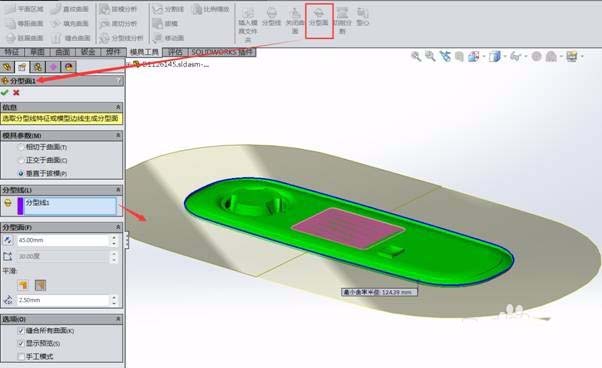This screenshot has height=368, width=602.
Task: Open the DisplayManager tab icon
Action: point(68,67)
